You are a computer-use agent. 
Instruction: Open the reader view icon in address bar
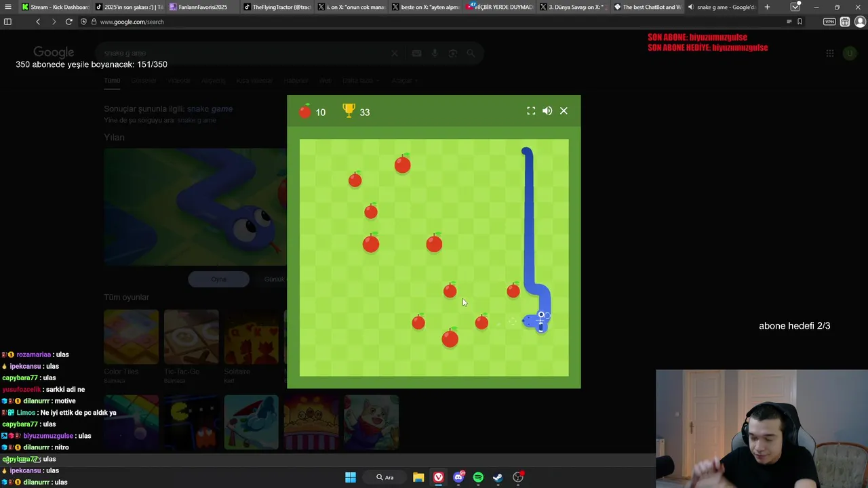(x=789, y=22)
